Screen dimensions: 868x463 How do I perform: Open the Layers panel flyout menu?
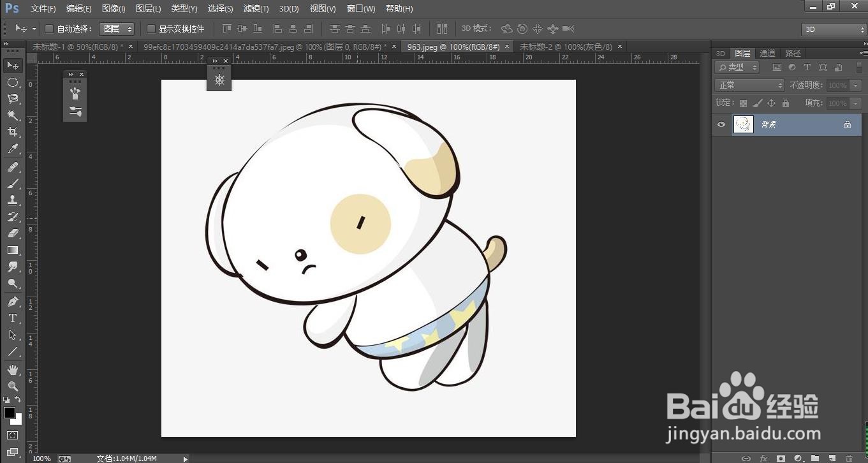862,54
